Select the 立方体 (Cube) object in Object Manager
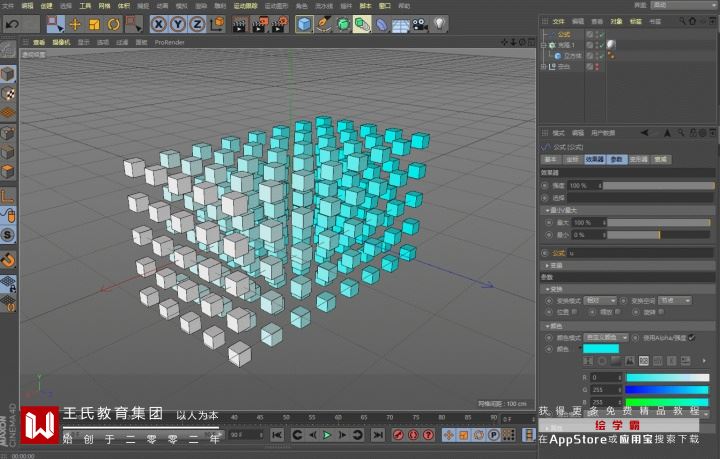Viewport: 720px width, 459px height. pyautogui.click(x=572, y=56)
